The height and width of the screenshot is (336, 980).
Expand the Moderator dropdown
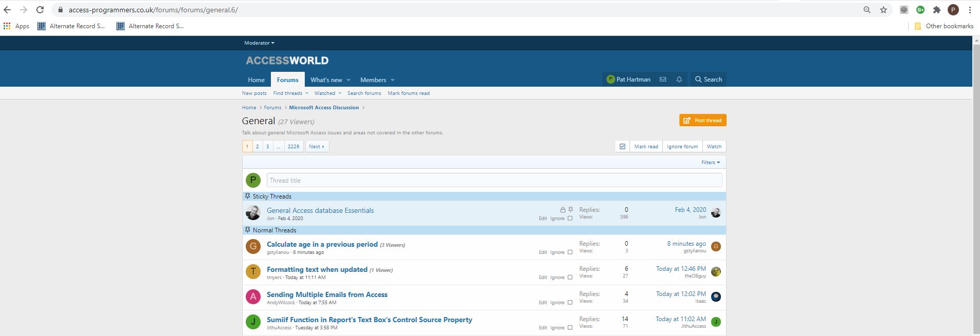click(x=259, y=43)
